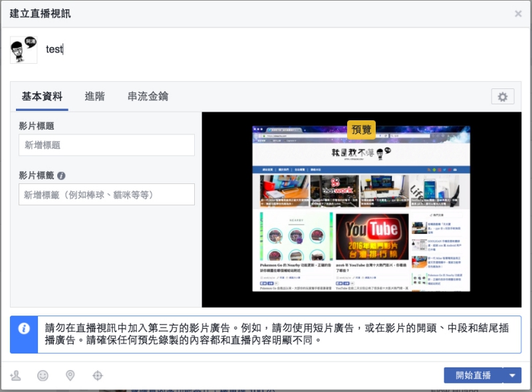Add a location with the pin icon
This screenshot has height=392, width=532.
[70, 375]
